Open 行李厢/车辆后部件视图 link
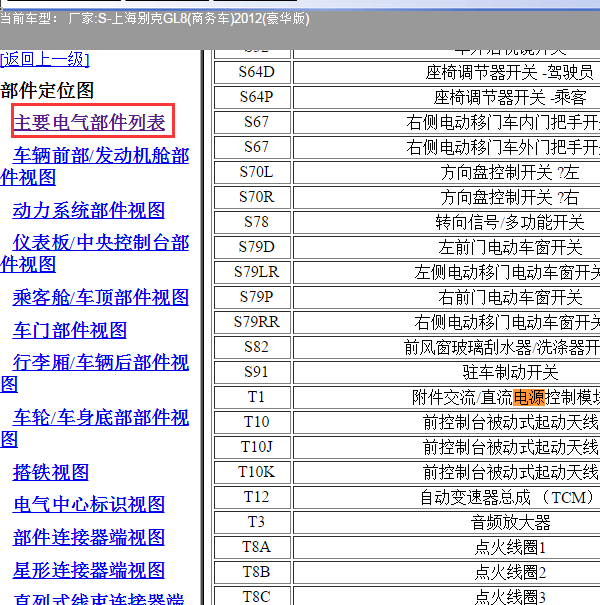 [x=95, y=373]
